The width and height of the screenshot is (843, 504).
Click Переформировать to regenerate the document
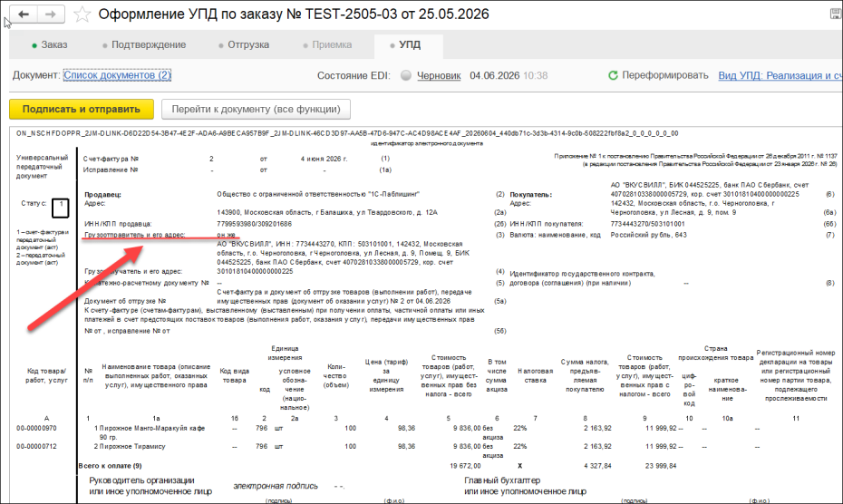coord(665,75)
